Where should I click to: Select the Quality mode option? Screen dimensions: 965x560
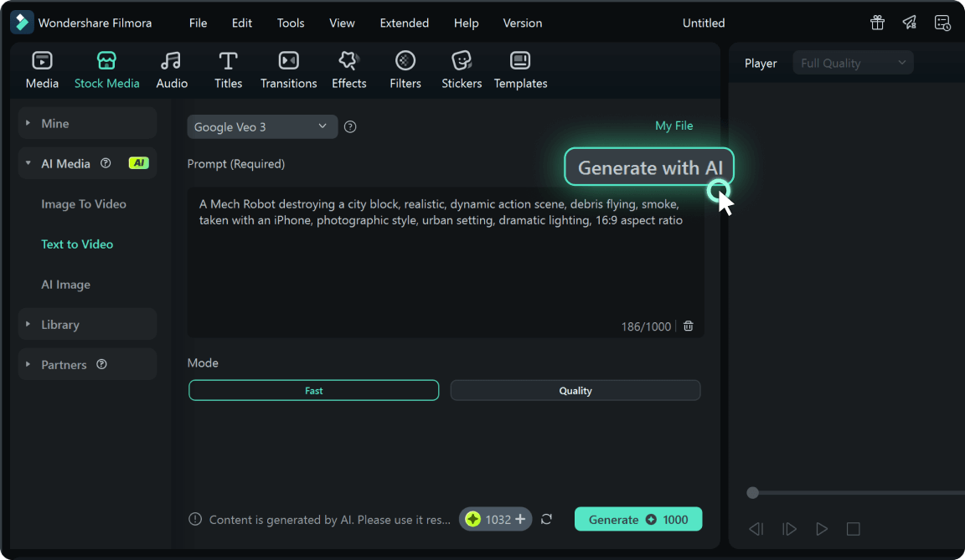point(575,390)
